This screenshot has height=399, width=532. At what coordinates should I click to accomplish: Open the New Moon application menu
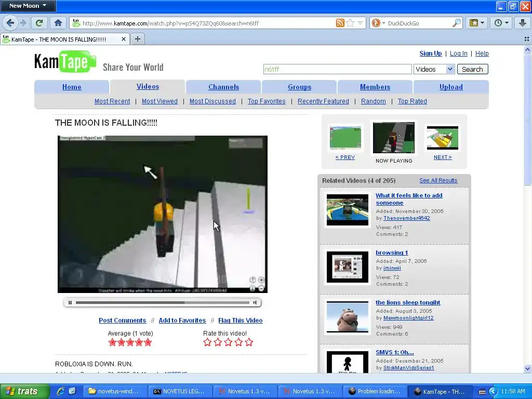(x=28, y=6)
